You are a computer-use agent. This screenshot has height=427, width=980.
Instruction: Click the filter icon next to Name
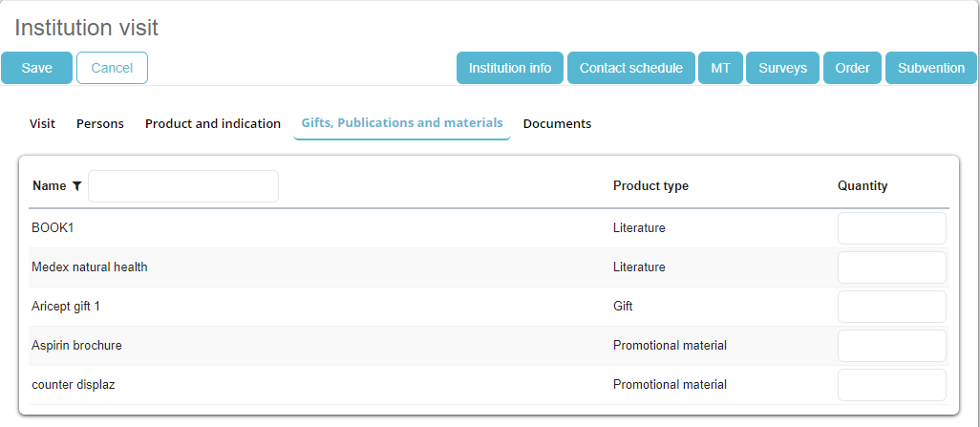pos(76,186)
